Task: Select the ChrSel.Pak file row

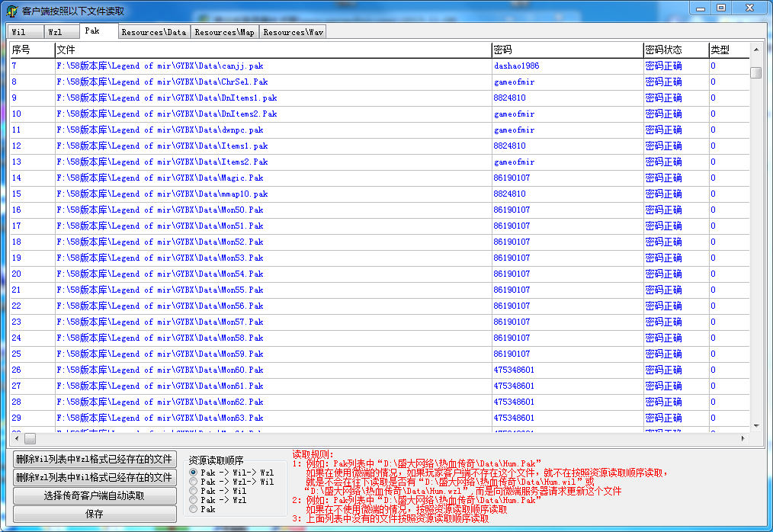Action: [x=380, y=82]
